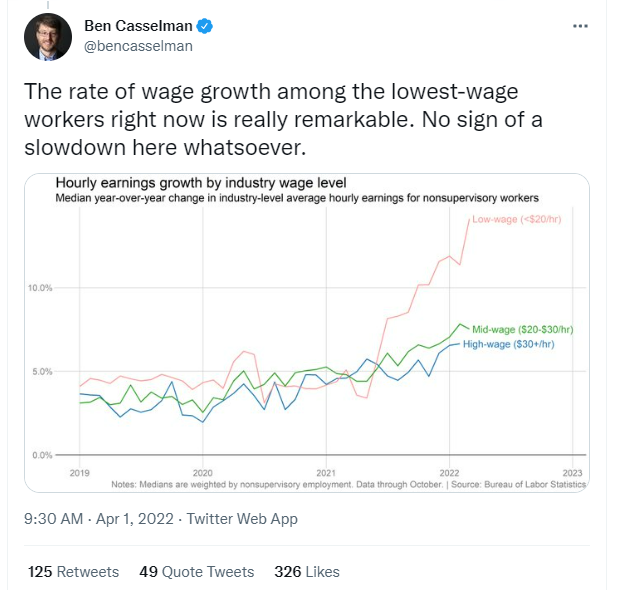Click the 10.0% y-axis label
Image resolution: width=625 pixels, height=590 pixels.
(40, 288)
